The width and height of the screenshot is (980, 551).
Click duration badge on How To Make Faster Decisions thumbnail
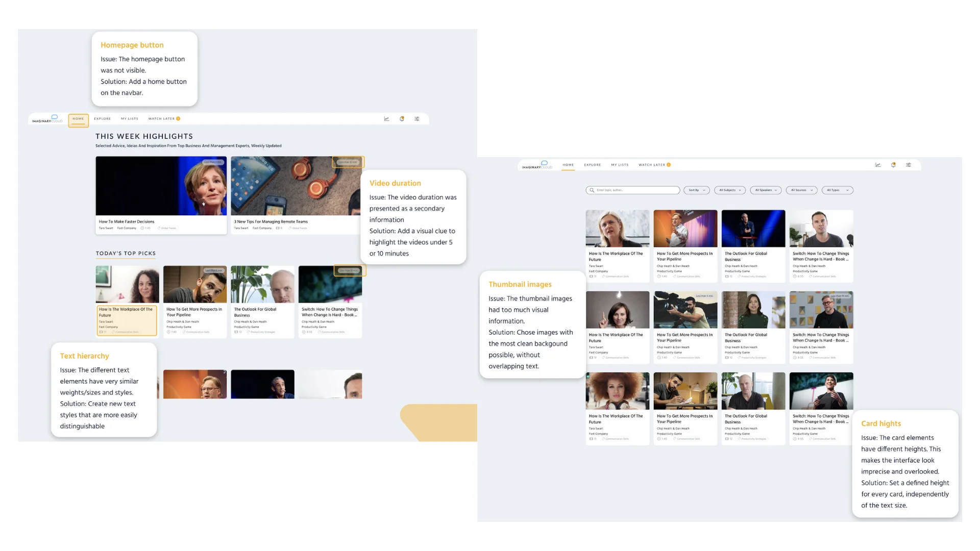(213, 162)
